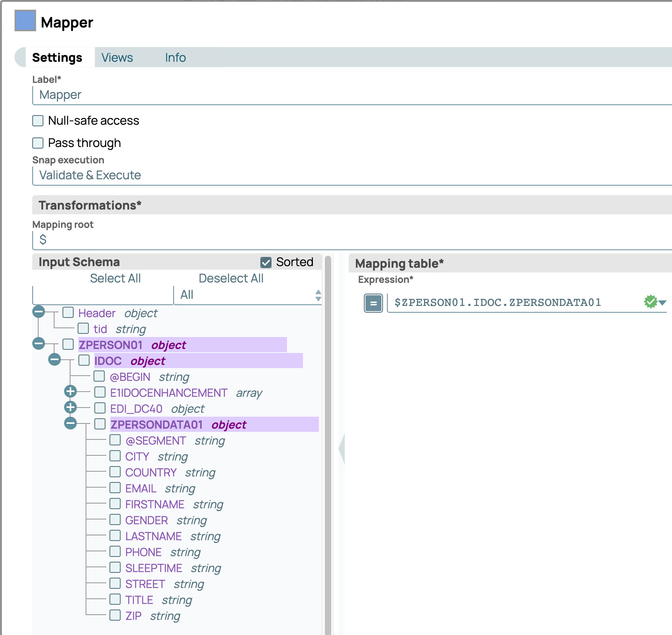This screenshot has height=635, width=672.
Task: Enable the Null-safe access checkbox
Action: tap(38, 121)
